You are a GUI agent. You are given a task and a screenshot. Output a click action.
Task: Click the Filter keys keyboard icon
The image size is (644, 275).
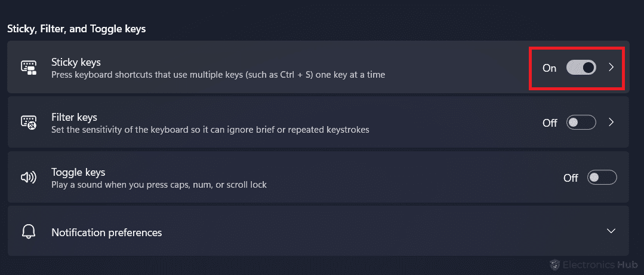(29, 123)
